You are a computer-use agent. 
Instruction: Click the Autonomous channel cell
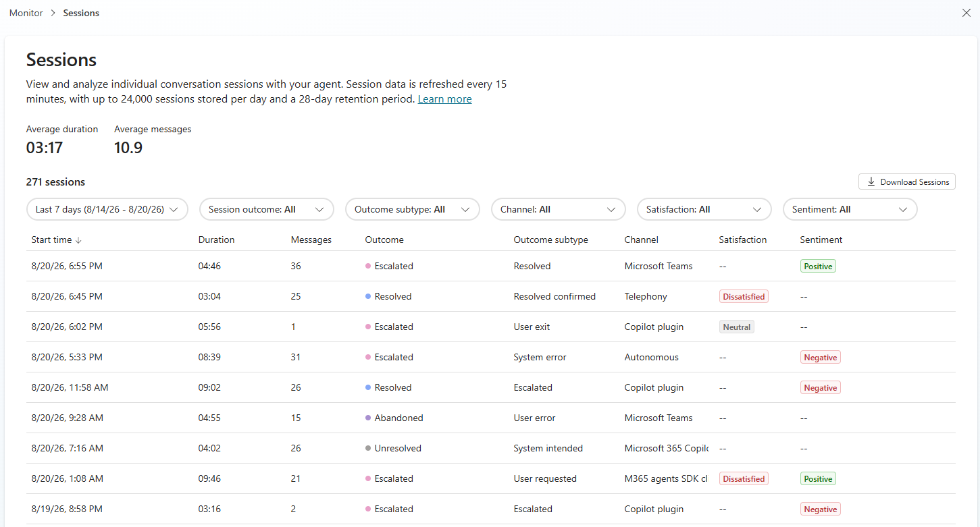[652, 357]
